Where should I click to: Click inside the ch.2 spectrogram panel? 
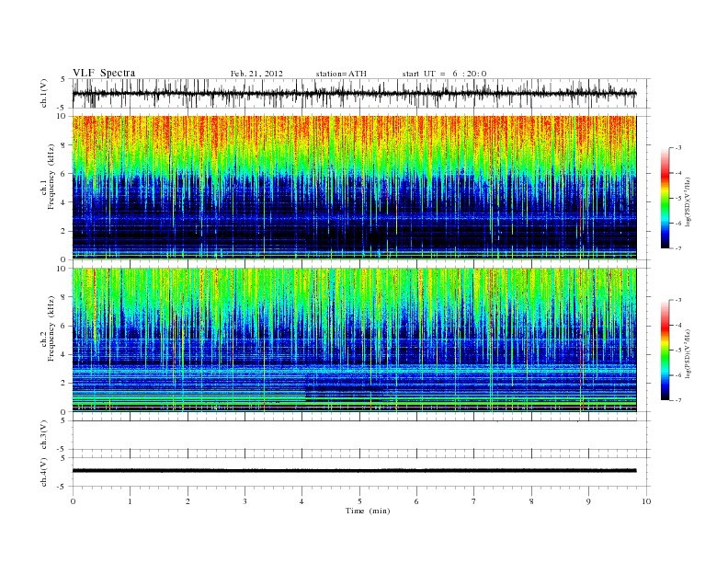click(354, 340)
